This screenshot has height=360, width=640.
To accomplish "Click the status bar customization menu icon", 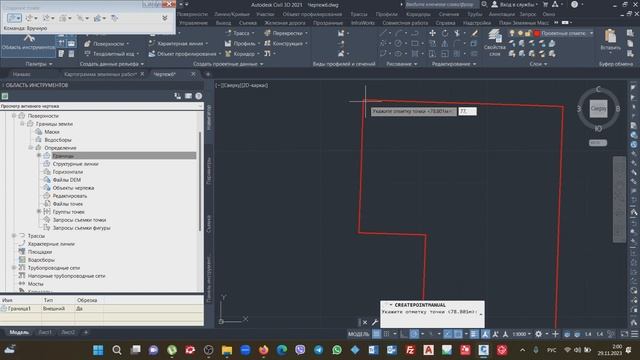I will (x=635, y=334).
